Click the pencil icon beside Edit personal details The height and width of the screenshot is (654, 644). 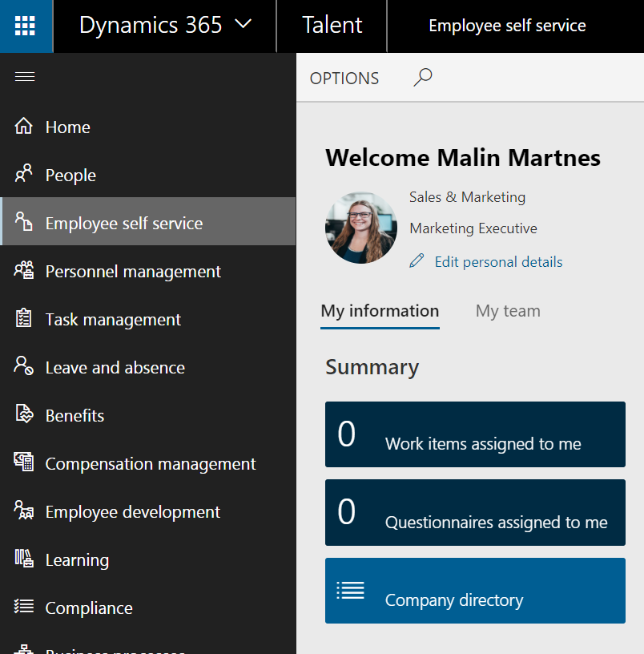[416, 261]
